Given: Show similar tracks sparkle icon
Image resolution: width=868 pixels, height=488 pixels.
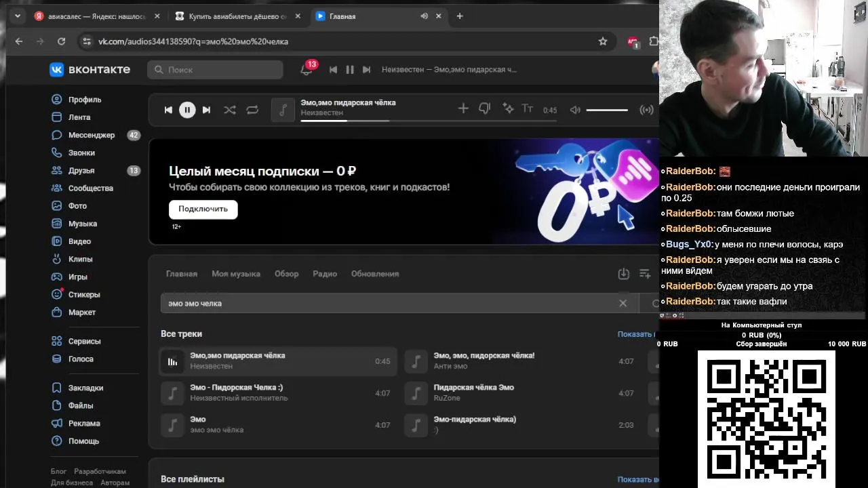Looking at the screenshot, I should click(507, 108).
